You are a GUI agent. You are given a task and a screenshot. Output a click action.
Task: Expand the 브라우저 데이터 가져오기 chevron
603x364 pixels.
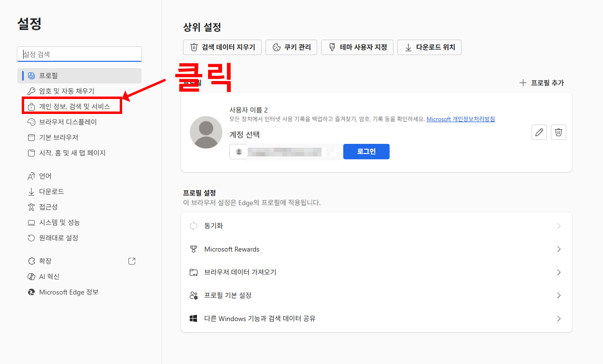pyautogui.click(x=559, y=272)
